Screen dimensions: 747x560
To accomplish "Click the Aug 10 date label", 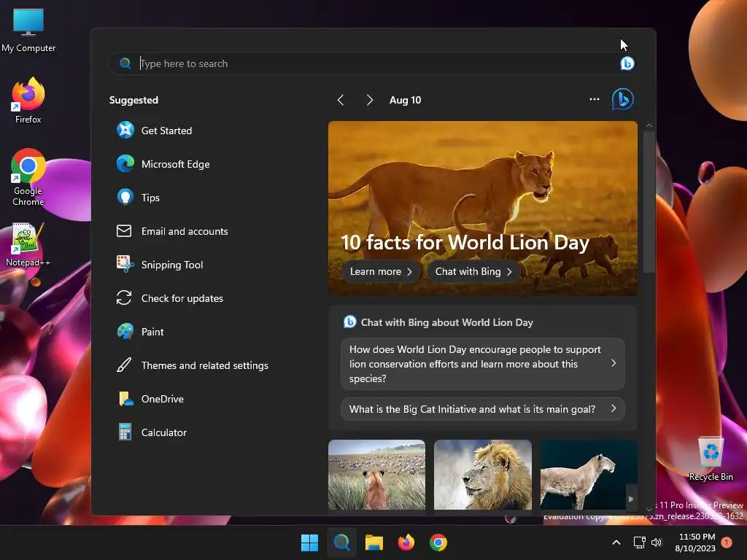I will click(405, 100).
